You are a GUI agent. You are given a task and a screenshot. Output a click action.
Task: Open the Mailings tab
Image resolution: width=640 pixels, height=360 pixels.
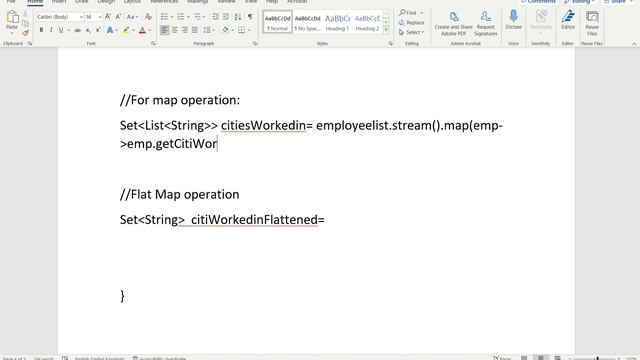click(x=198, y=2)
